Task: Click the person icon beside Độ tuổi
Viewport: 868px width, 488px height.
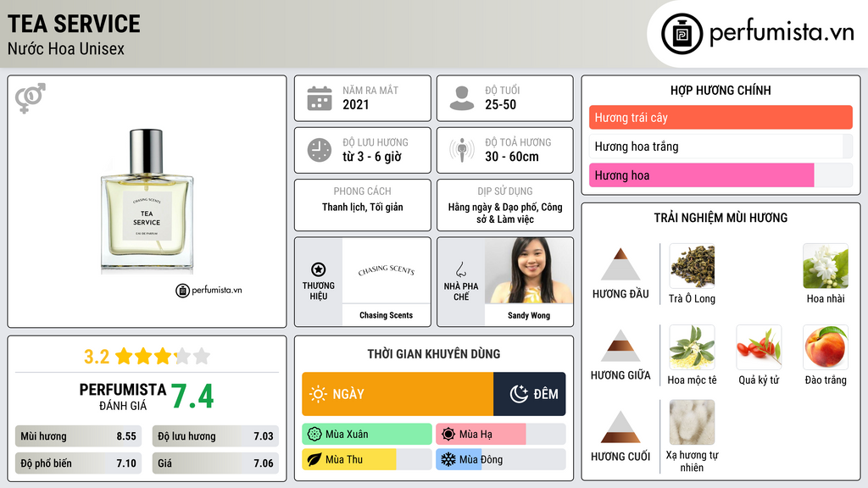Action: 462,98
